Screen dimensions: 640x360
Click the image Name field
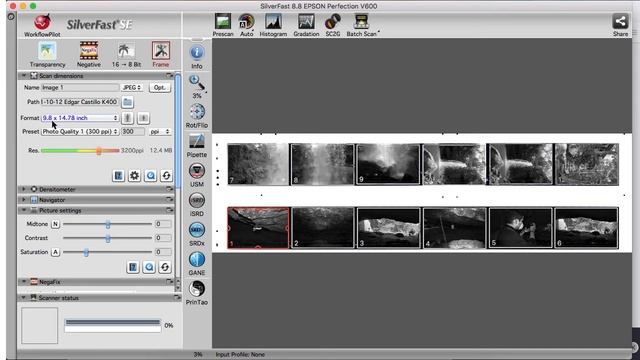click(80, 87)
